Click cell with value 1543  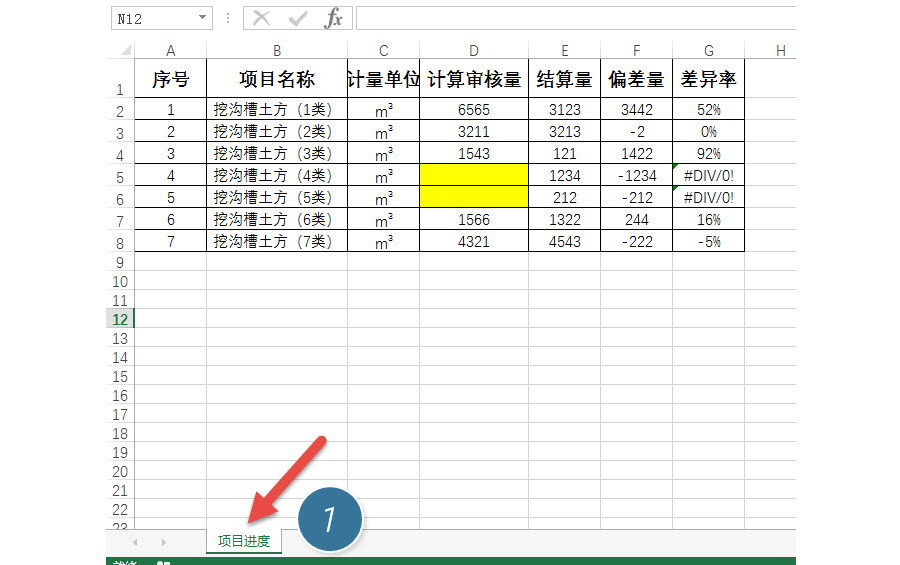(474, 153)
